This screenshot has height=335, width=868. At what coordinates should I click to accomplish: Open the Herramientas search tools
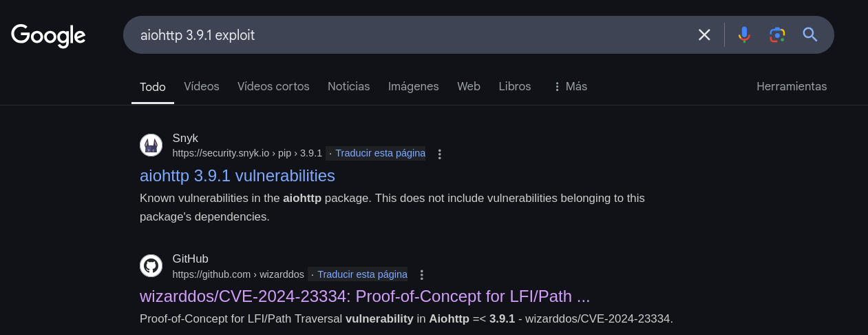[x=792, y=87]
